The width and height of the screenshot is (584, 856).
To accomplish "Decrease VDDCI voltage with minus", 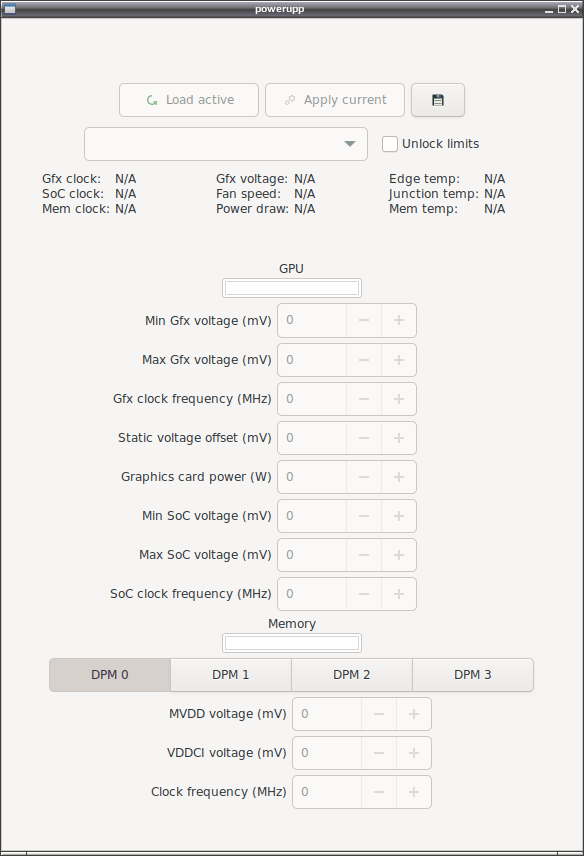I will 379,753.
